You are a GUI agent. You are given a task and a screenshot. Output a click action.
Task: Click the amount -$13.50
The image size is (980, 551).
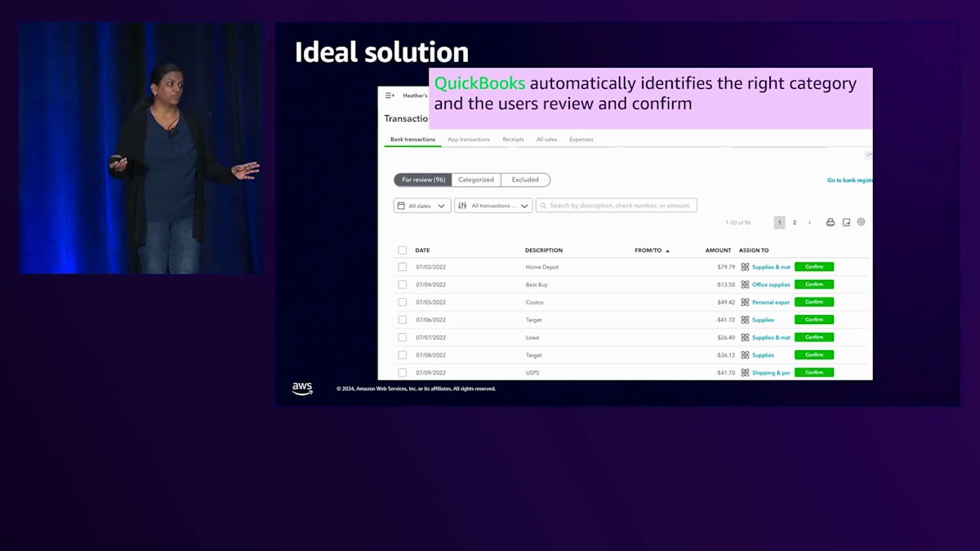[x=725, y=285]
